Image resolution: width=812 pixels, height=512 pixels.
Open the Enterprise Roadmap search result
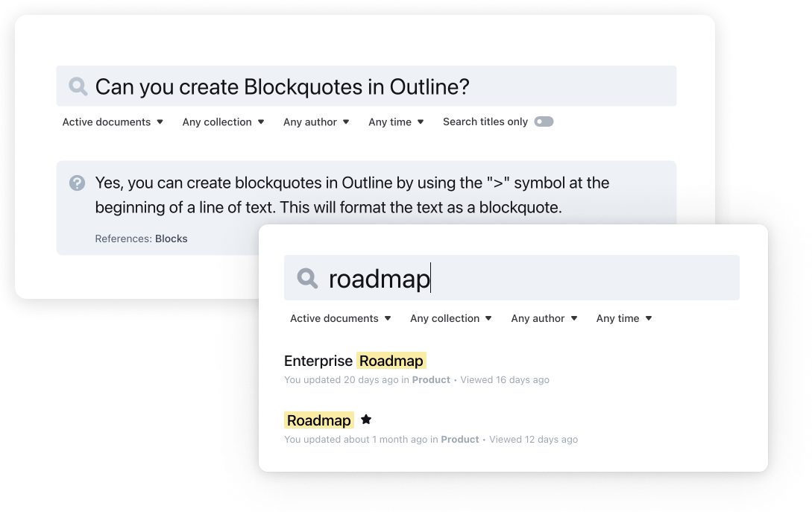click(354, 361)
